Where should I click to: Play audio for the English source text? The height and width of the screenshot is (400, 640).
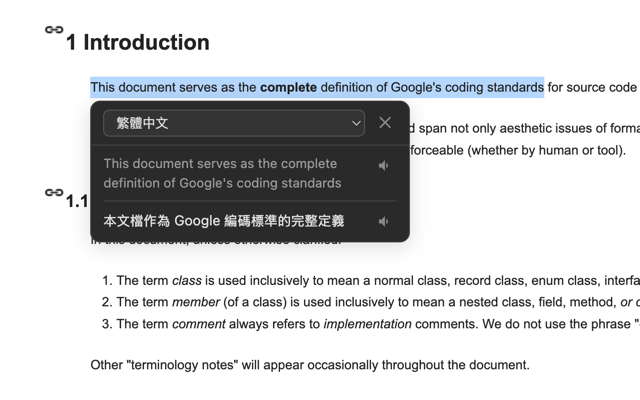(x=383, y=165)
